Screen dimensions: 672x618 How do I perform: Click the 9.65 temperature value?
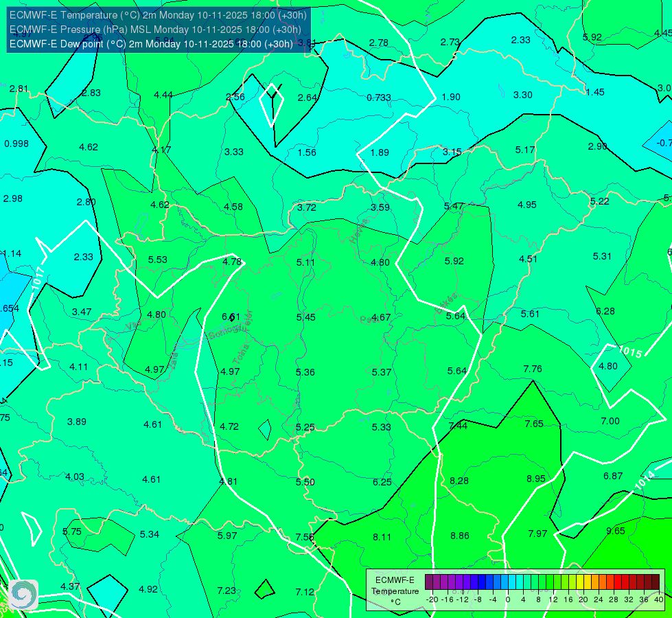click(616, 531)
